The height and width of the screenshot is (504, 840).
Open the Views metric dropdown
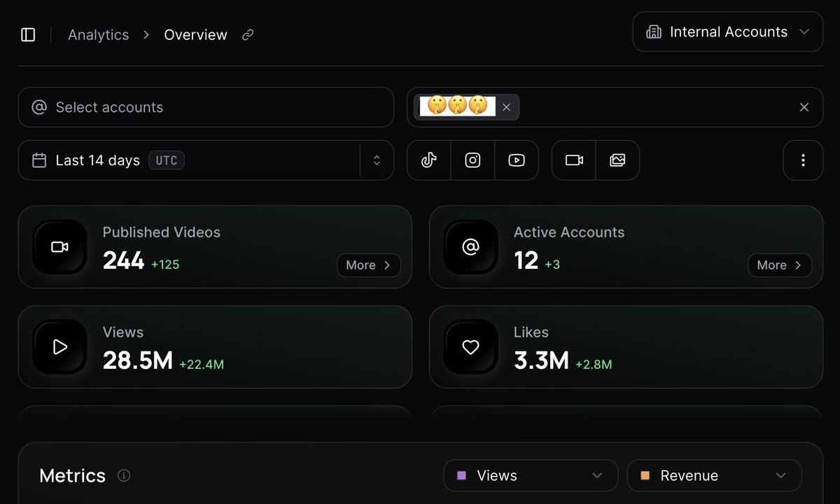(531, 475)
